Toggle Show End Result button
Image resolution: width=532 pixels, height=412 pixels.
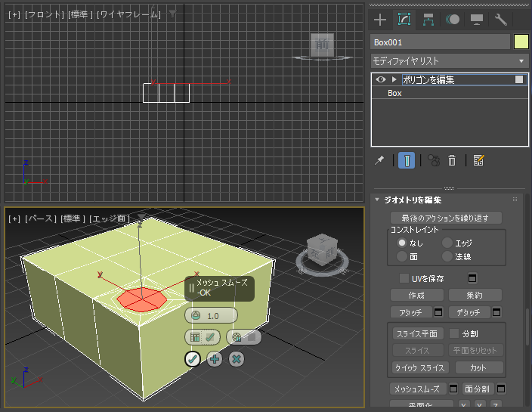point(407,160)
